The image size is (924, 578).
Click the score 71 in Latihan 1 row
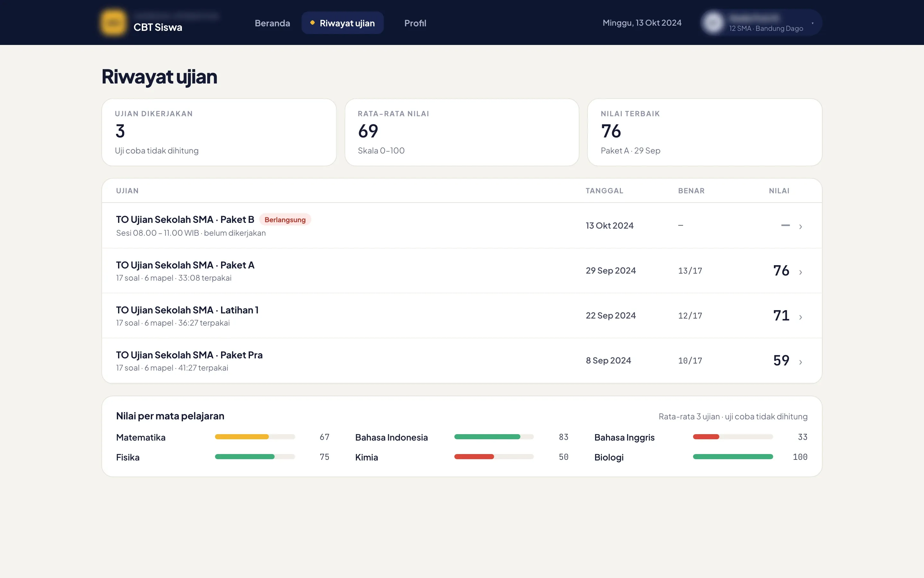pos(781,316)
